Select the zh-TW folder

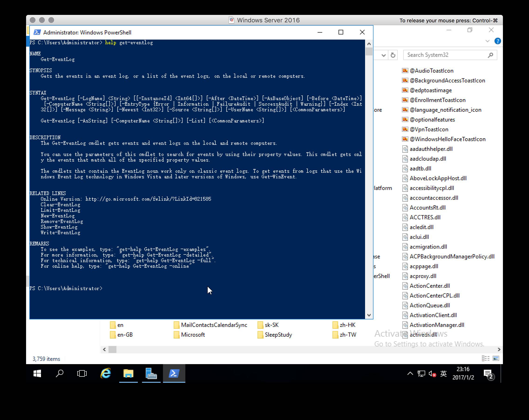[344, 335]
